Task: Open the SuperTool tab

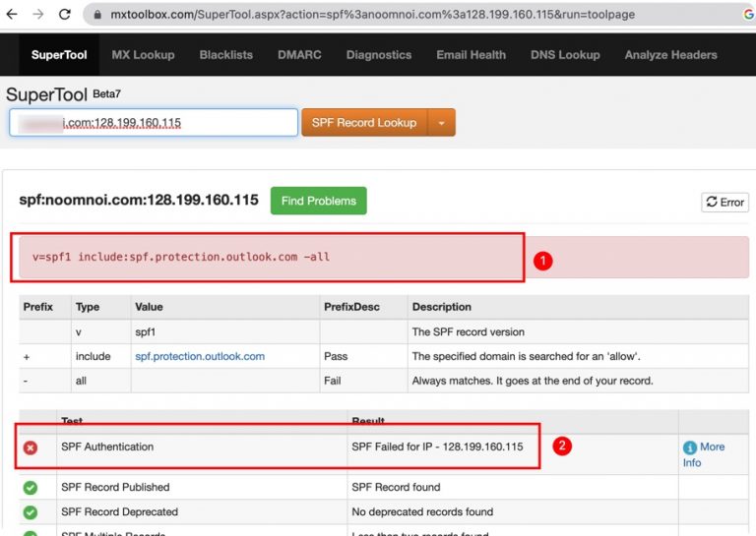Action: [x=58, y=55]
